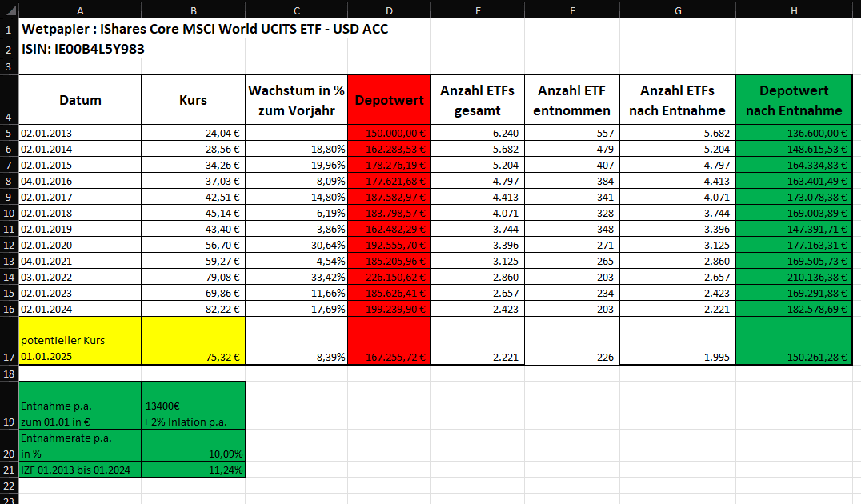The height and width of the screenshot is (504, 861).
Task: Click green Depotwert nach Entnahme header
Action: click(794, 99)
